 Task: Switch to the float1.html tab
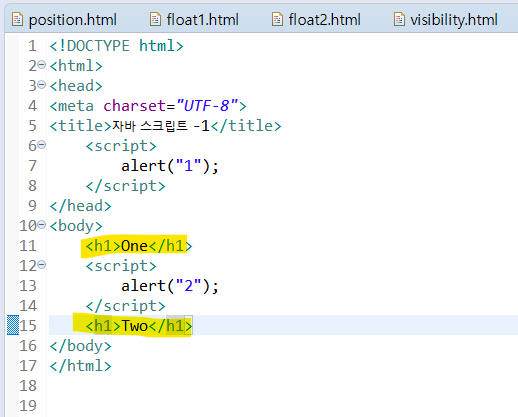(x=194, y=20)
